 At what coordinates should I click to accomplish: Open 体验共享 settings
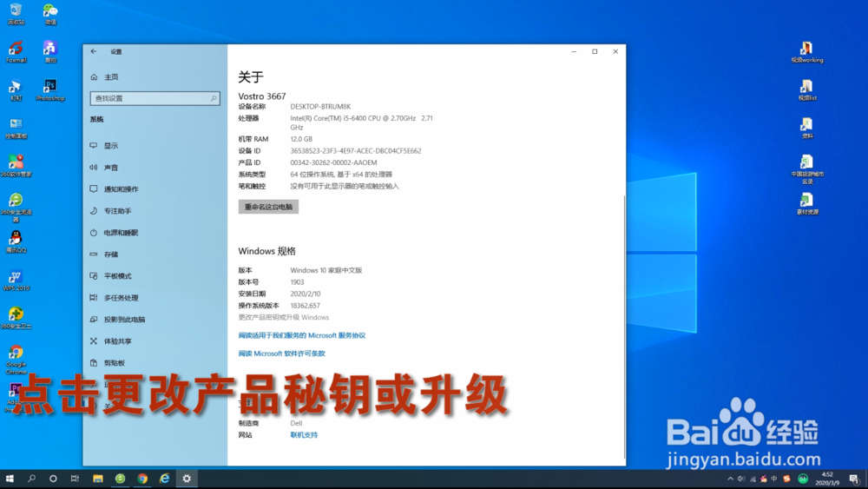(x=111, y=341)
